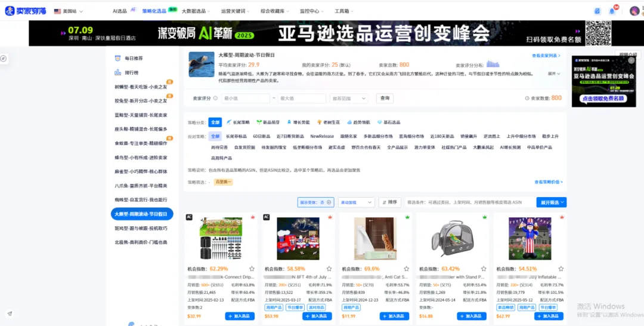Image resolution: width=644 pixels, height=326 pixels.
Task: Open the 滚动加载 dropdown
Action: click(356, 202)
